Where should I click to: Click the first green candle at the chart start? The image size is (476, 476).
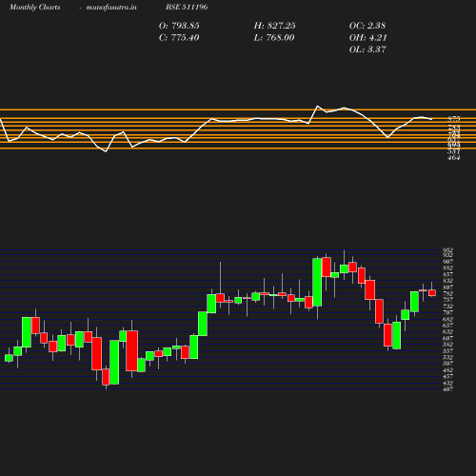(x=9, y=358)
